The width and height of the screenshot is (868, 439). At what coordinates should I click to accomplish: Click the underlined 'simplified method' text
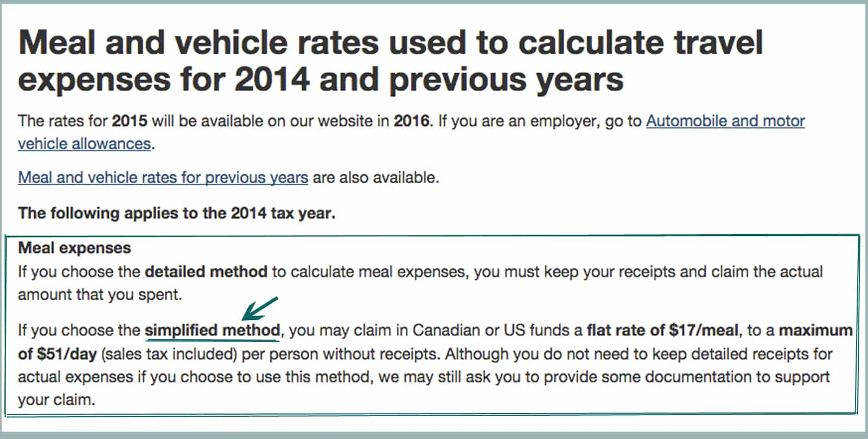click(x=213, y=330)
